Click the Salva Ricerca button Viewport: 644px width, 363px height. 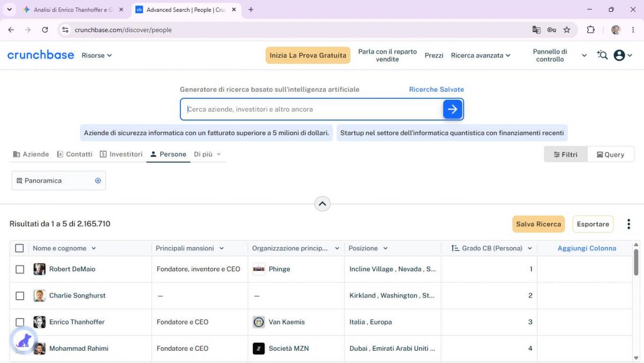click(539, 224)
